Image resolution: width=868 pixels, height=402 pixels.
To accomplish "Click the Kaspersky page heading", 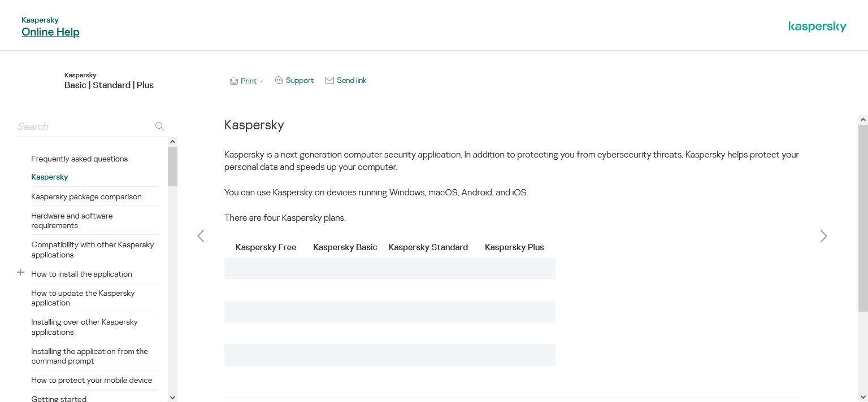I will [254, 125].
